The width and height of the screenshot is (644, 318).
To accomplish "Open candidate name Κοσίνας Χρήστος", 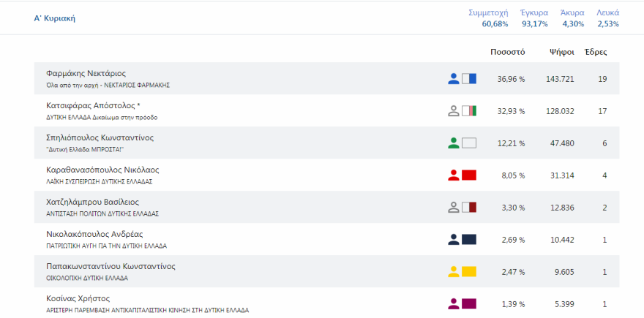I will [x=78, y=298].
